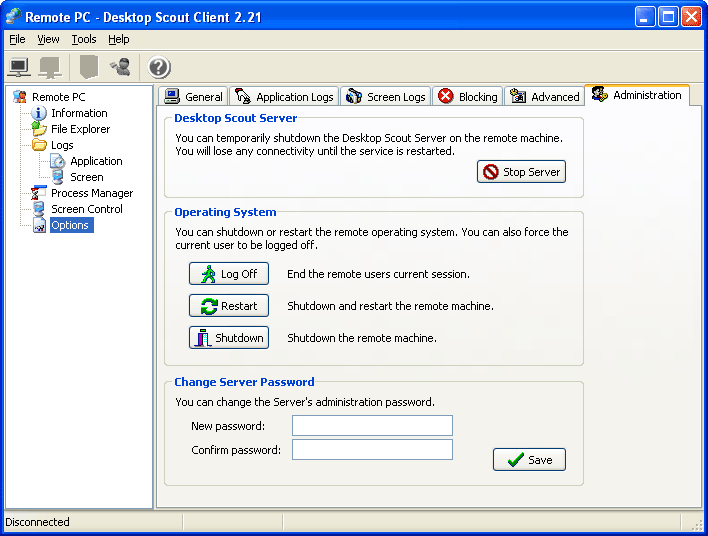
Task: Select File Explorer in the tree
Action: pos(80,129)
